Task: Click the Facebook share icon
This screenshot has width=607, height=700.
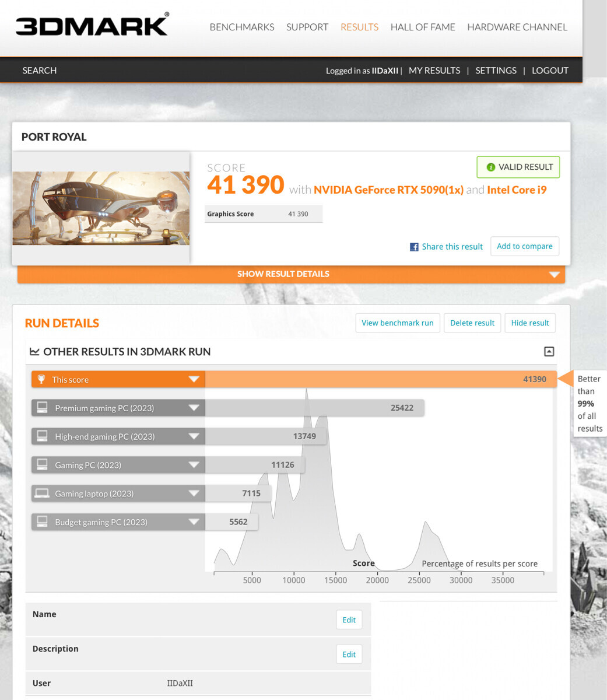Action: click(414, 247)
